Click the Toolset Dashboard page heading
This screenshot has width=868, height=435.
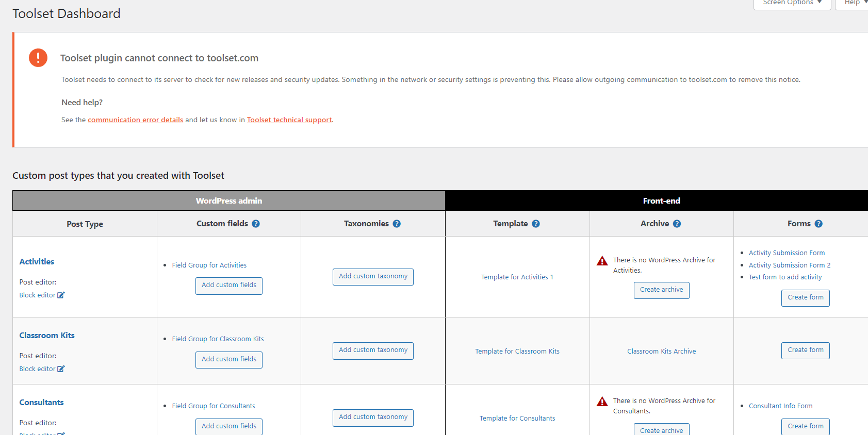click(67, 14)
